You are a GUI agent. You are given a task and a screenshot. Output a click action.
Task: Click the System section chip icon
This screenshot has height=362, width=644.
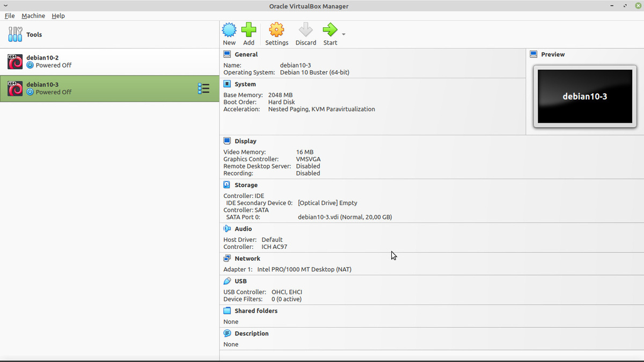click(x=227, y=84)
